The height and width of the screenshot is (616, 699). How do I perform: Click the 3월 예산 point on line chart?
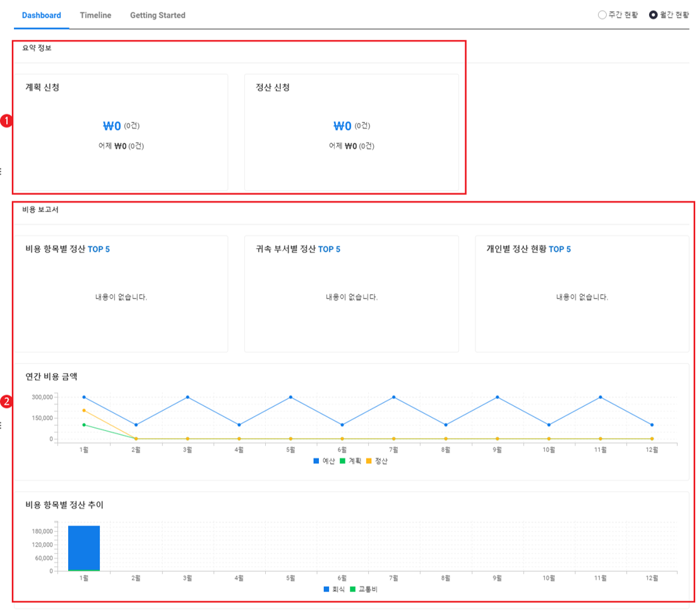click(188, 397)
